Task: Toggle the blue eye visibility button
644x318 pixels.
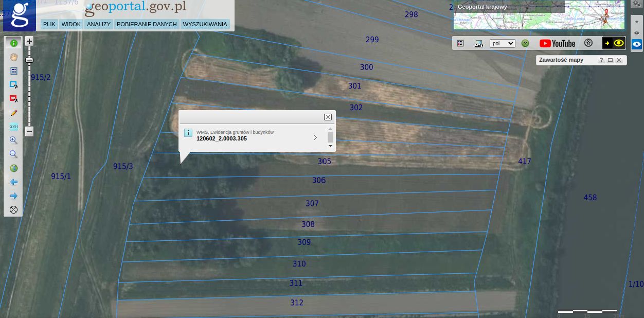Action: (x=637, y=44)
